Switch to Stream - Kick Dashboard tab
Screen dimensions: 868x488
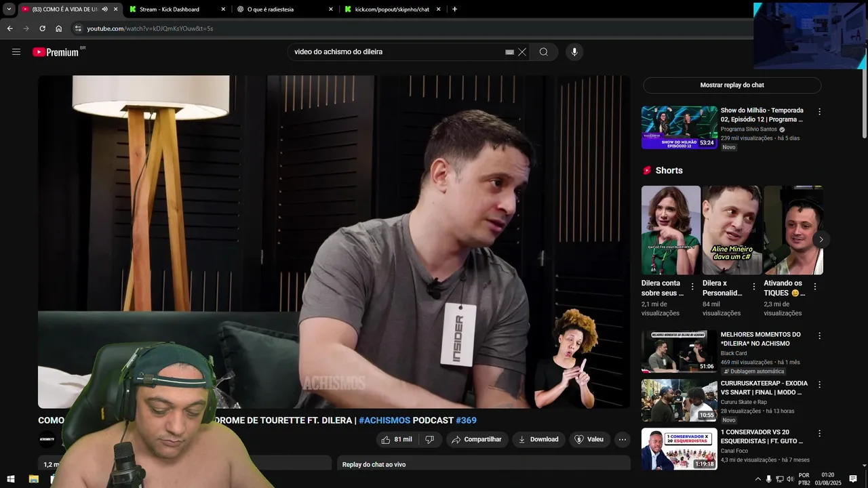(176, 9)
